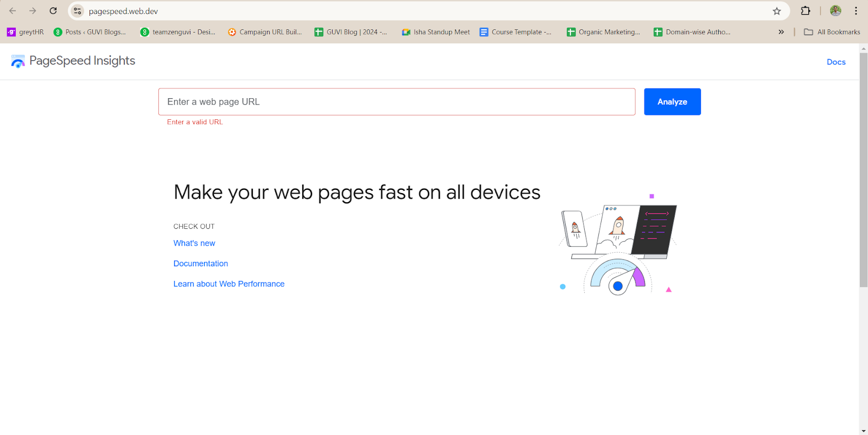Open the Chrome profile avatar
Screen dimensions: 868x435
[x=835, y=11]
